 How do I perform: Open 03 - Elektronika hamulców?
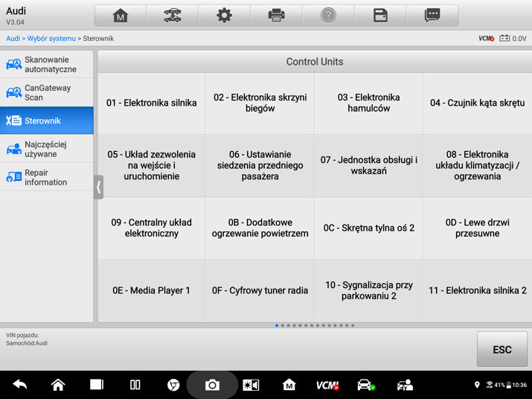click(368, 103)
